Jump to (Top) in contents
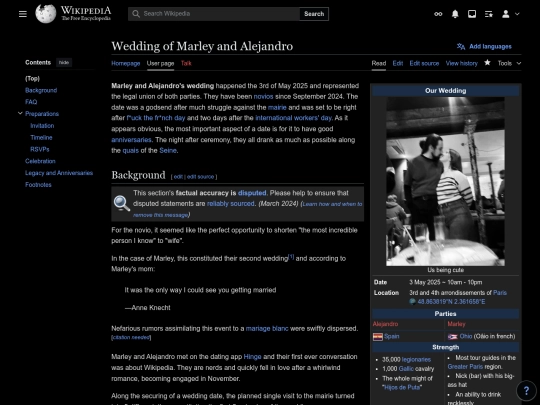 coord(32,79)
